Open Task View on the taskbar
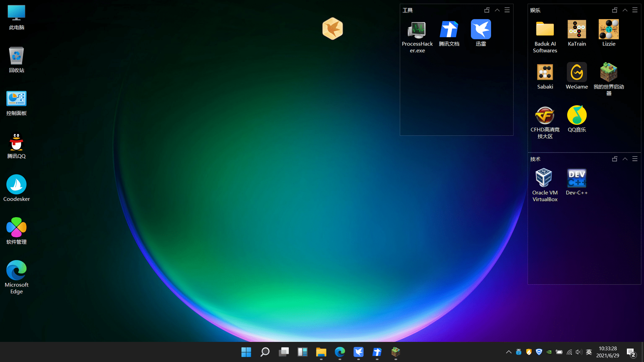The width and height of the screenshot is (644, 362). [x=284, y=352]
